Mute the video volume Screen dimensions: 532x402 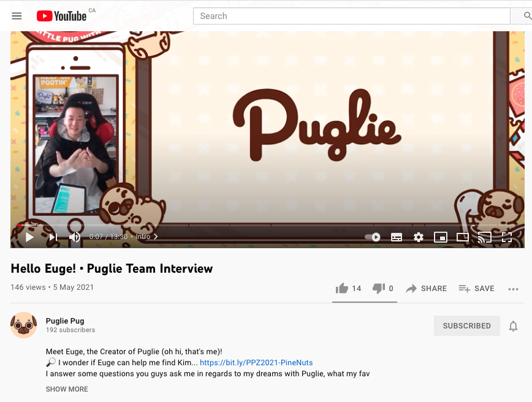click(75, 237)
